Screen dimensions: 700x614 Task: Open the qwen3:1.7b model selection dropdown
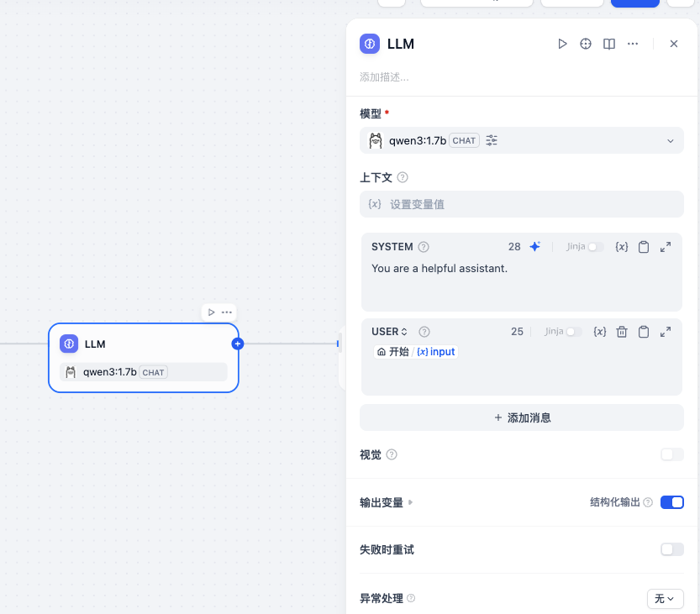tap(521, 140)
